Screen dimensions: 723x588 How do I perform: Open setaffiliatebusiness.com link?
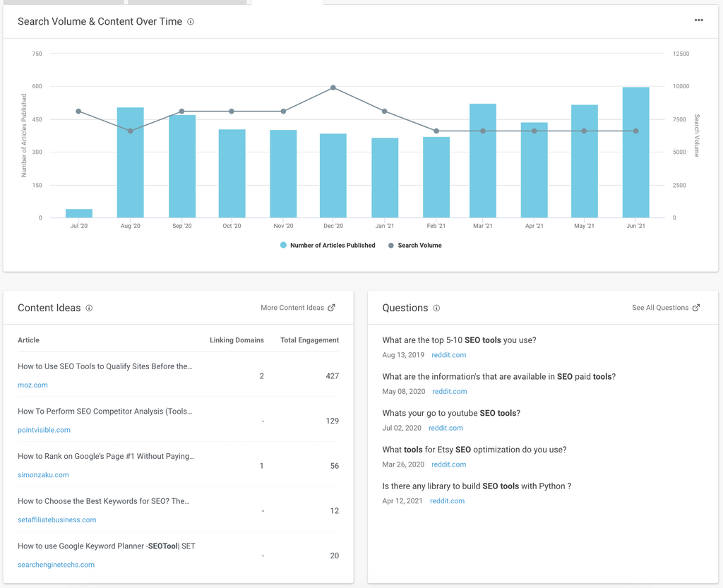tap(56, 520)
